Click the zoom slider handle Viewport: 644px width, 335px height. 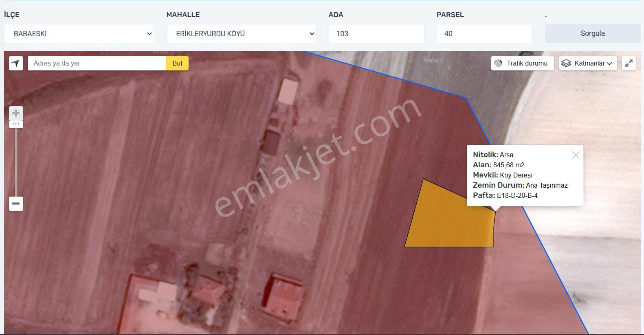16,125
